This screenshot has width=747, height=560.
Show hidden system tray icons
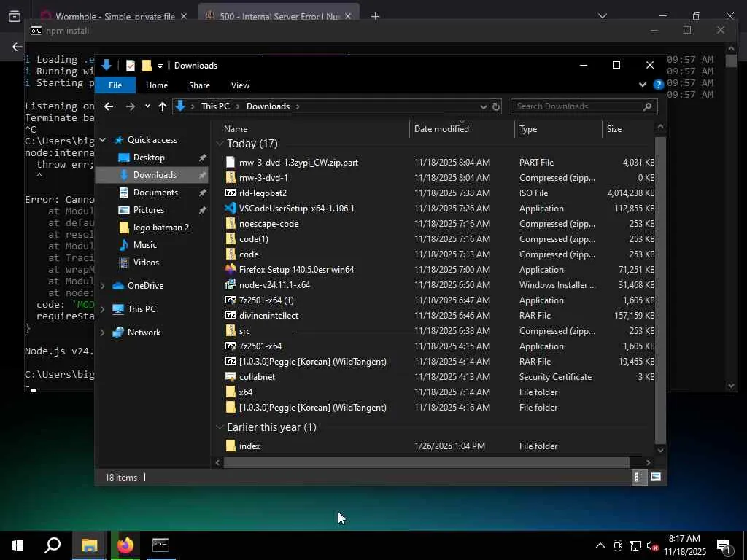[x=600, y=545]
